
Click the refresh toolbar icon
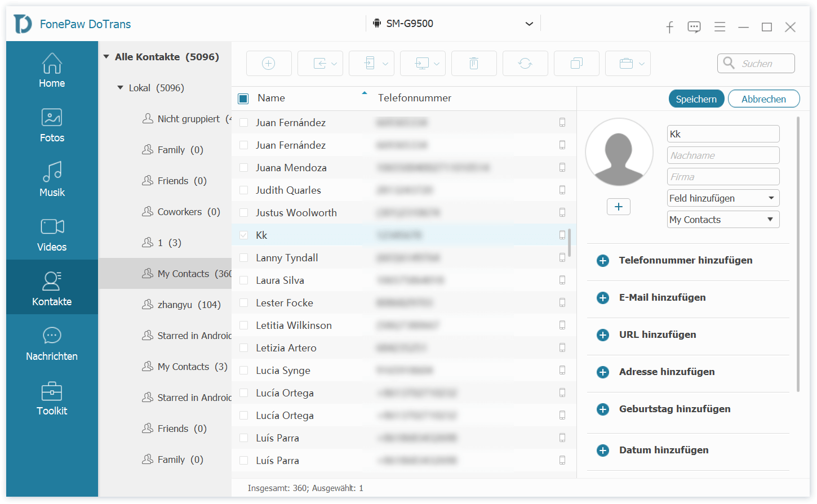(525, 64)
